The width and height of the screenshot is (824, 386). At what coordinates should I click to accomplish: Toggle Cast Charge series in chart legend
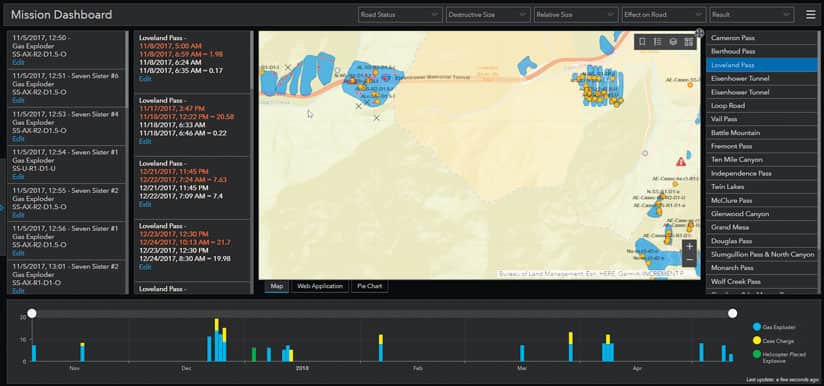tap(773, 341)
